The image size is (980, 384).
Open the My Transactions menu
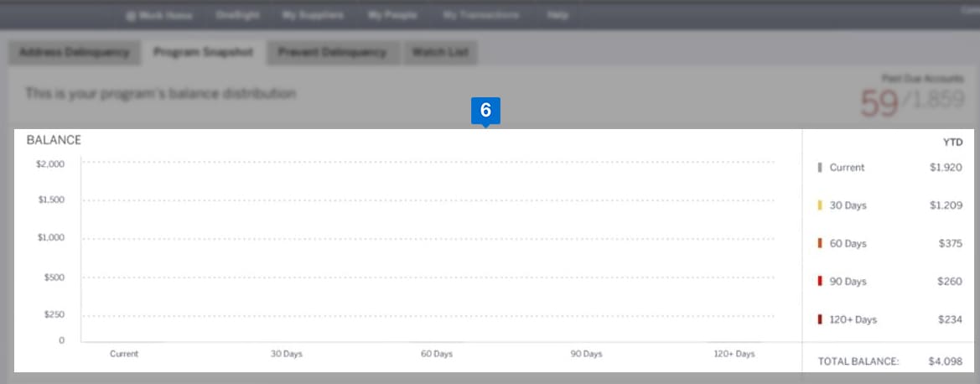coord(481,15)
